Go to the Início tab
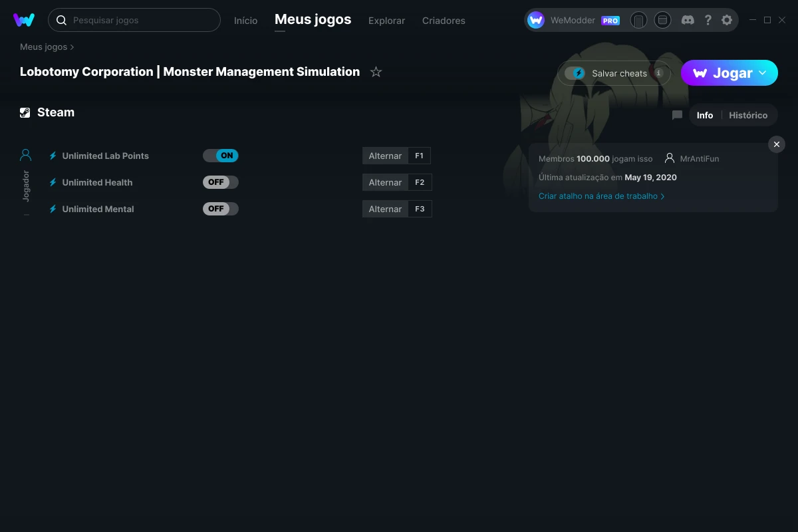Screen dimensions: 798x532 tap(245, 21)
